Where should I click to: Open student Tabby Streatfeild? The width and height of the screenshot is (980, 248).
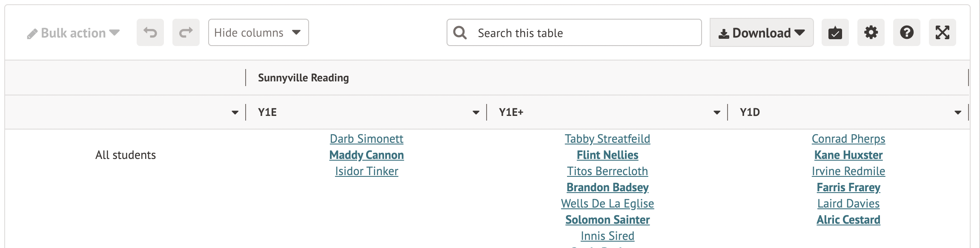(x=607, y=139)
